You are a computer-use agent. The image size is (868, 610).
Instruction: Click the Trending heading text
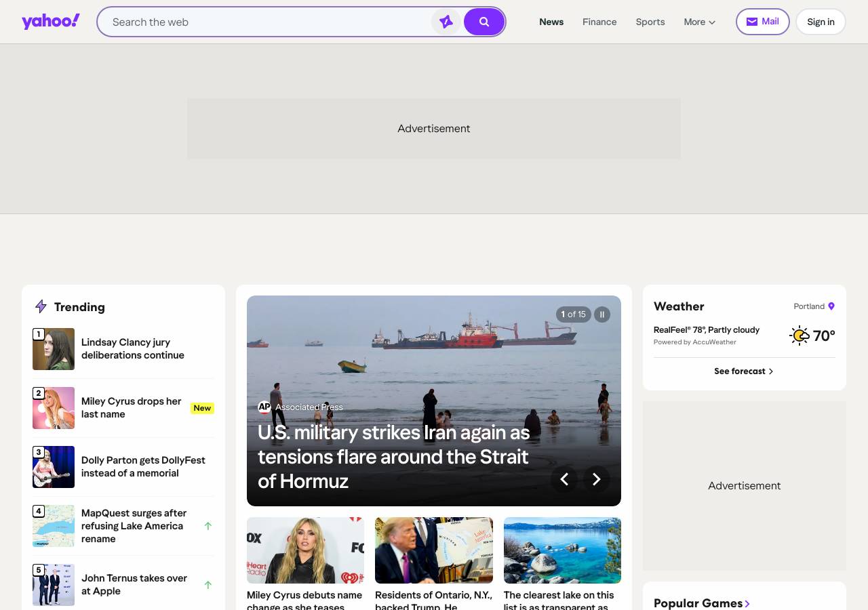(x=79, y=307)
